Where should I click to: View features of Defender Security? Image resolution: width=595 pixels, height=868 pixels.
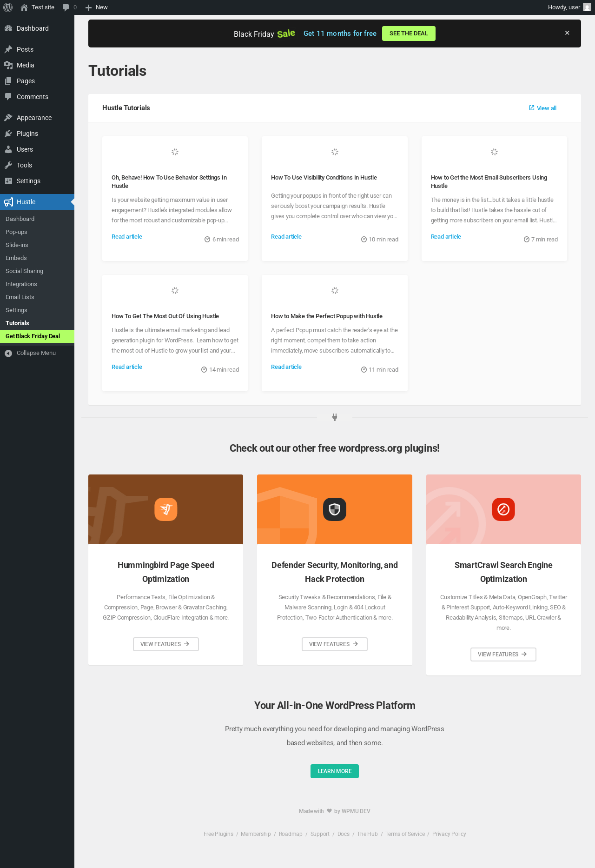[335, 644]
